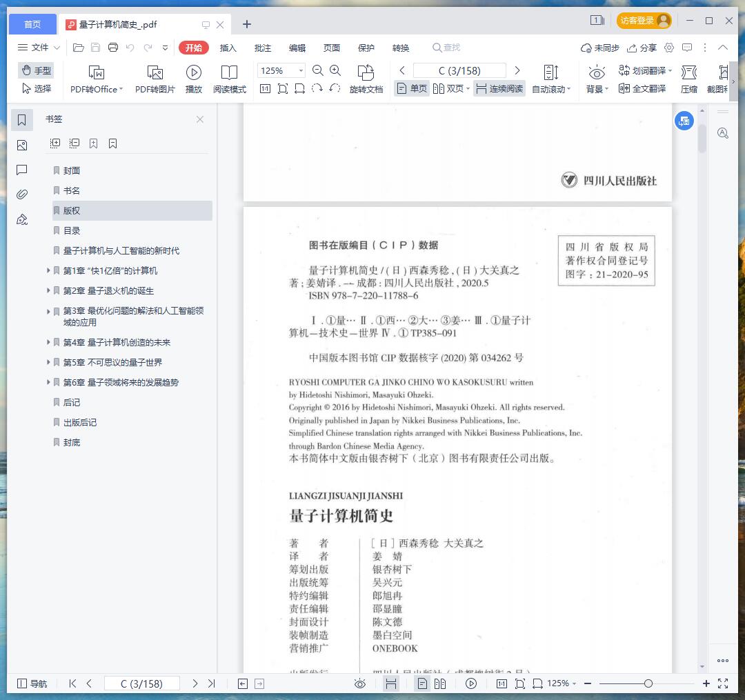This screenshot has width=745, height=700.
Task: Click the 压缩 compress icon
Action: click(689, 79)
